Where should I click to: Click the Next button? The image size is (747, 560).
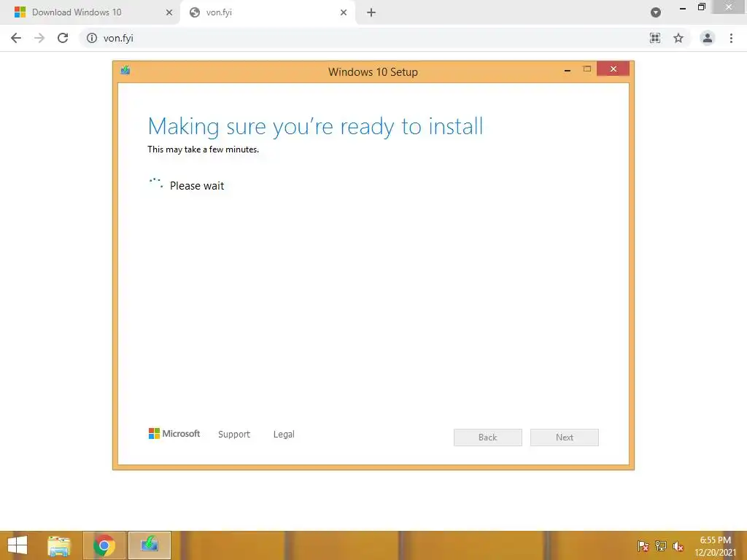[x=565, y=437]
